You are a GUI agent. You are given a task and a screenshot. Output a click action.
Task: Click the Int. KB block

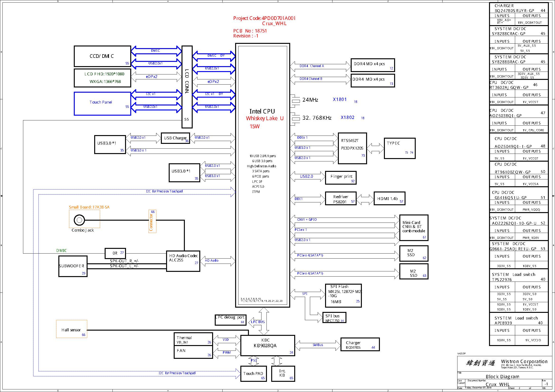point(283,374)
